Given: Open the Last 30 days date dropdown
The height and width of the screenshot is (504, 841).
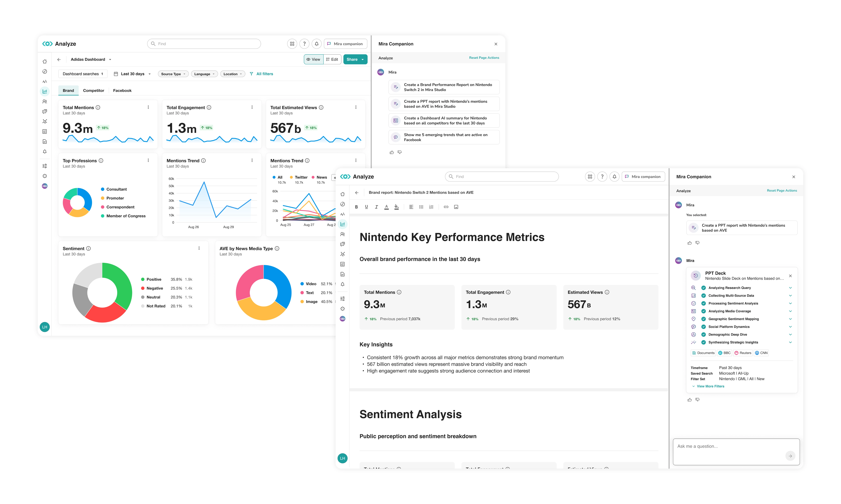Looking at the screenshot, I should 132,74.
